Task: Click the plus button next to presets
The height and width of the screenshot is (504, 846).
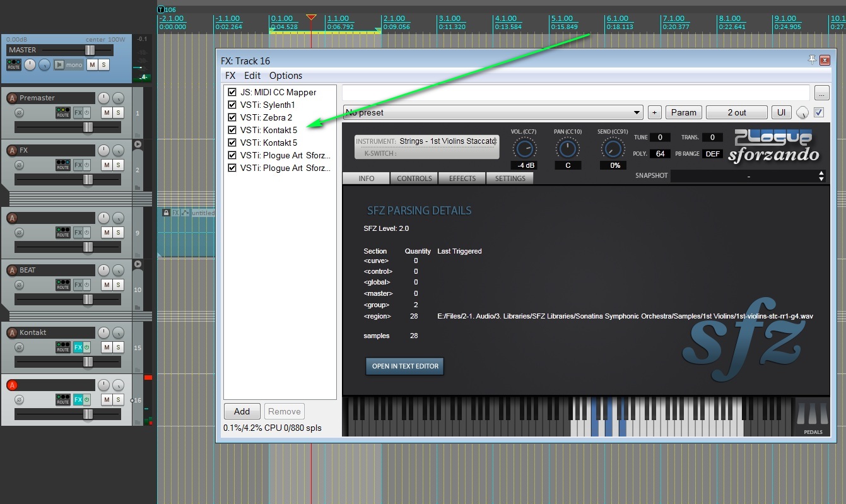Action: point(655,113)
